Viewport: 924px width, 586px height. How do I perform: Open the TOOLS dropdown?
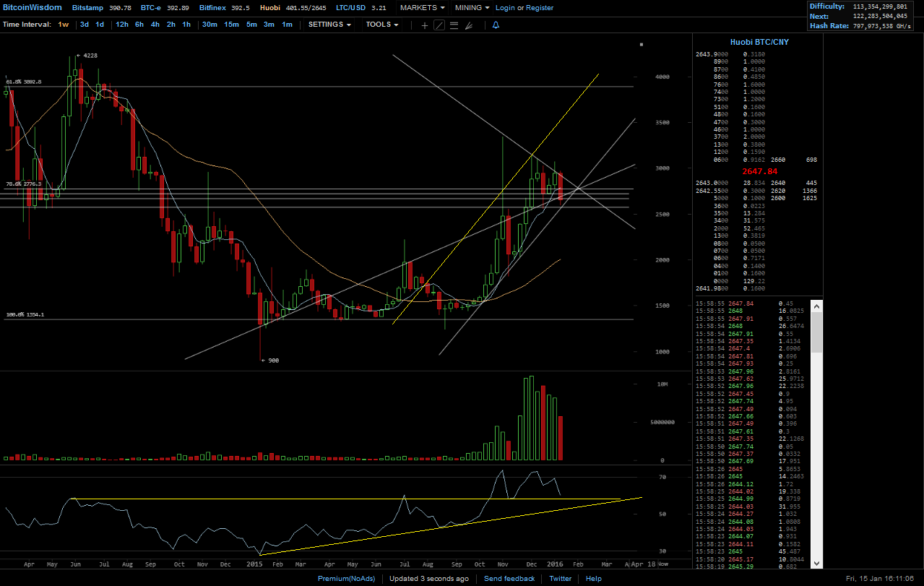tap(382, 25)
